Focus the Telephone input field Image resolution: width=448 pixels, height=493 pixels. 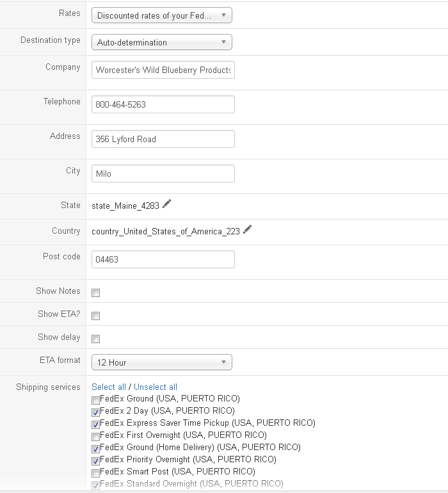tap(163, 104)
